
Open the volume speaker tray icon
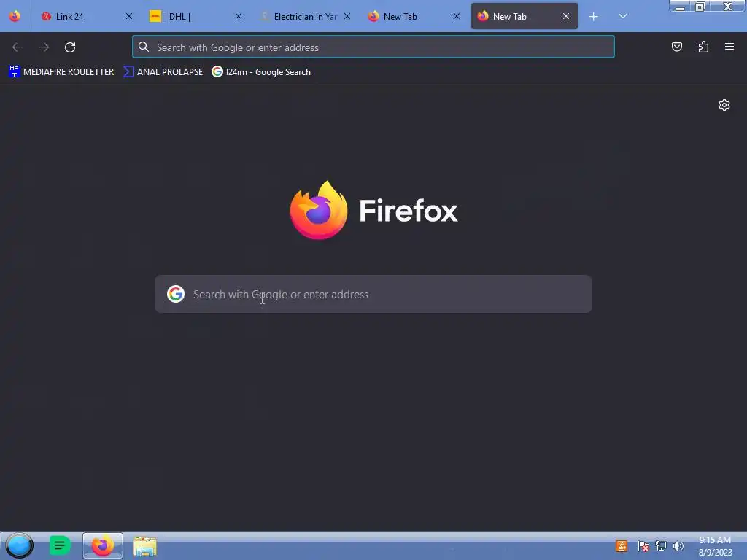point(678,546)
